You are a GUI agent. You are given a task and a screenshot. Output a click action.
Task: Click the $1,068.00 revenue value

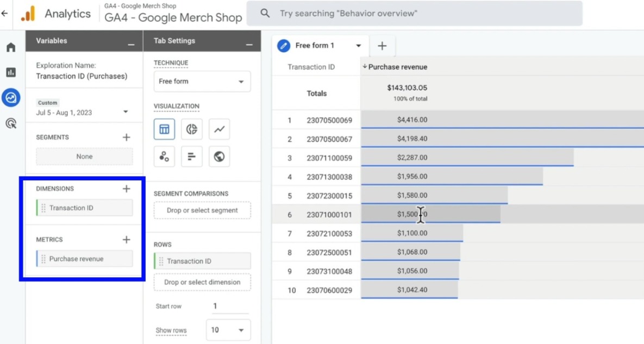pos(412,252)
